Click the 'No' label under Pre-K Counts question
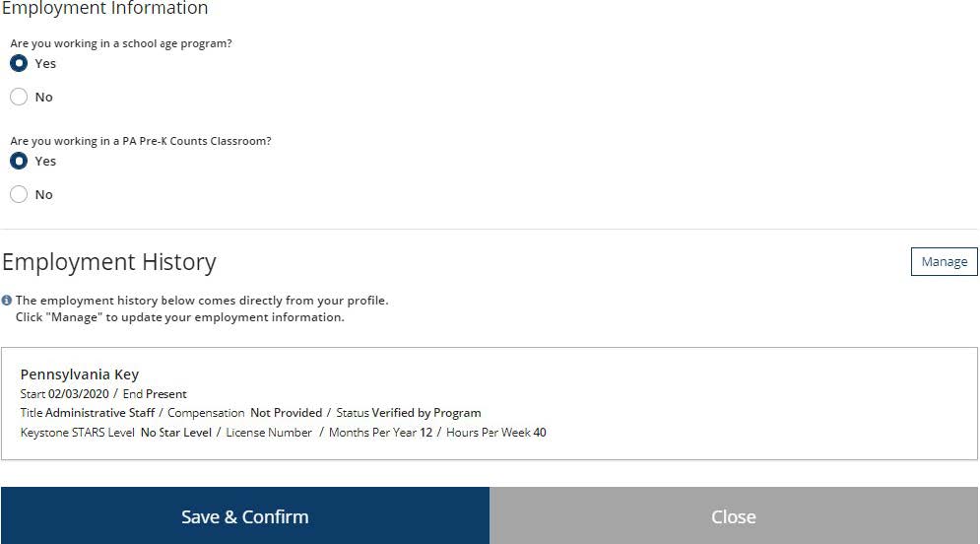This screenshot has height=544, width=980. (43, 195)
